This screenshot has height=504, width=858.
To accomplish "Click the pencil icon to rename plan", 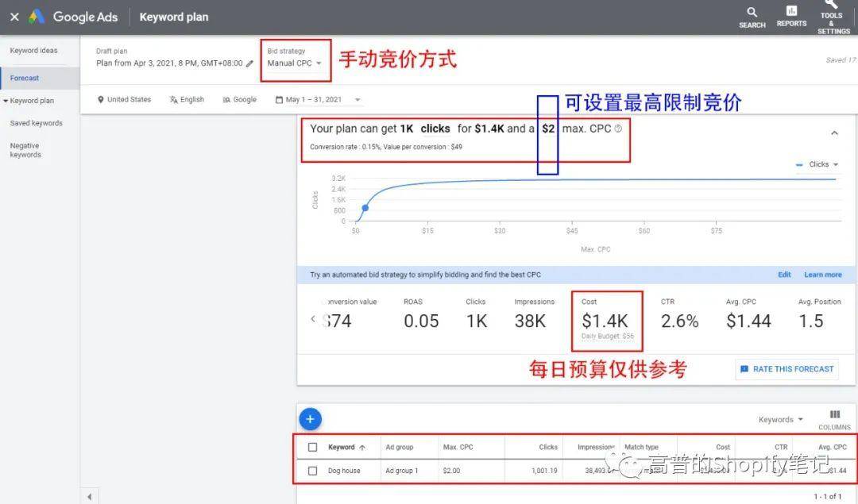I will pyautogui.click(x=249, y=63).
